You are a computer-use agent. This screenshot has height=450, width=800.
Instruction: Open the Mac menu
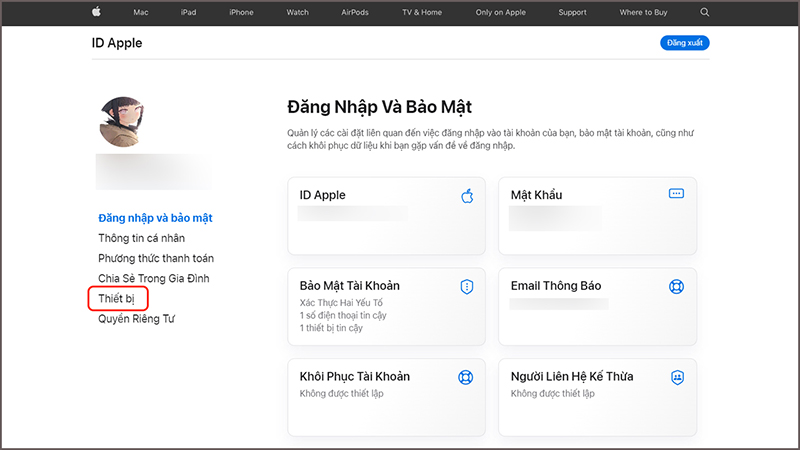141,12
